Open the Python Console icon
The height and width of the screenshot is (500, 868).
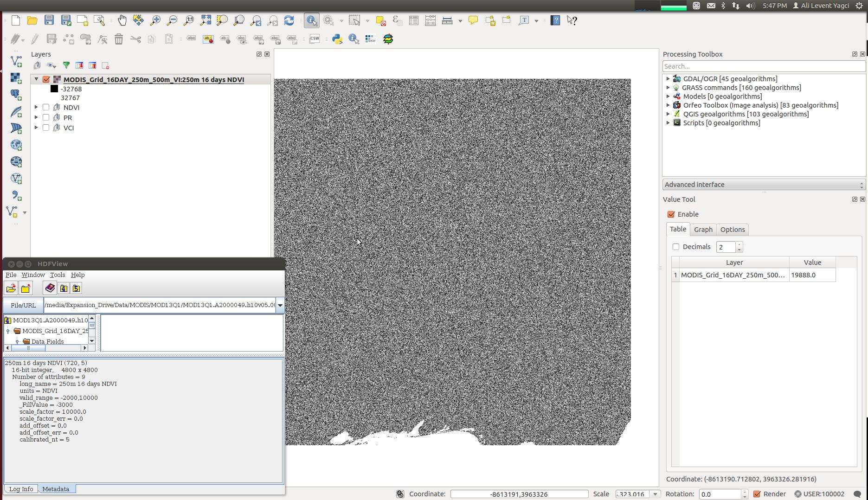[x=337, y=39]
